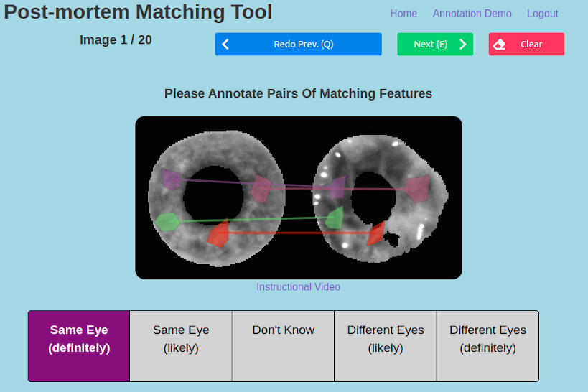Click the right chevron on Next button
The image size is (588, 392).
click(x=463, y=45)
